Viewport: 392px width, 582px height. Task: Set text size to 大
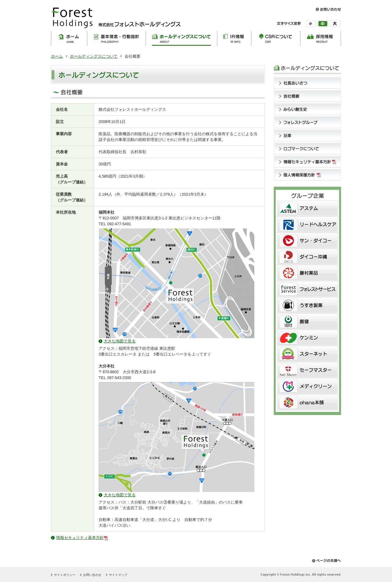click(x=335, y=24)
